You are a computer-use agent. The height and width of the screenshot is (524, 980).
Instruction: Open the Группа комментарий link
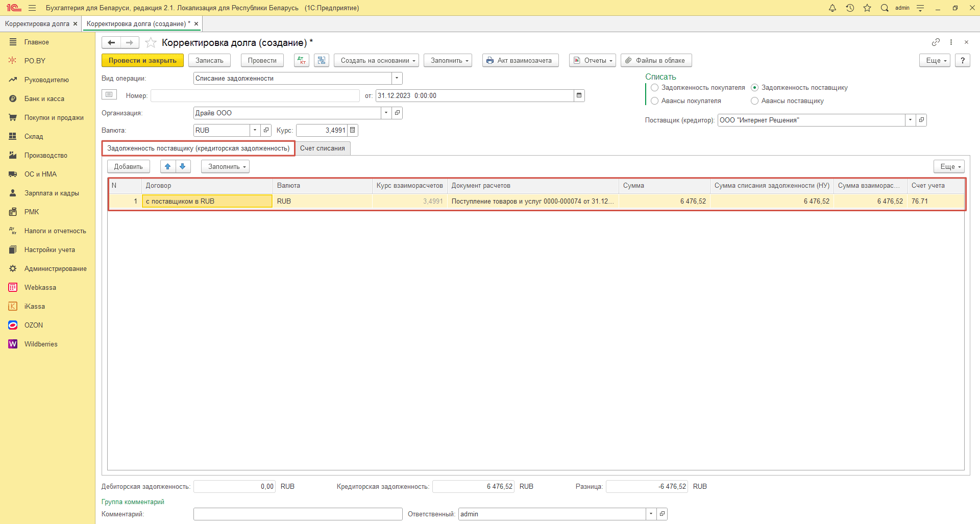[133, 502]
